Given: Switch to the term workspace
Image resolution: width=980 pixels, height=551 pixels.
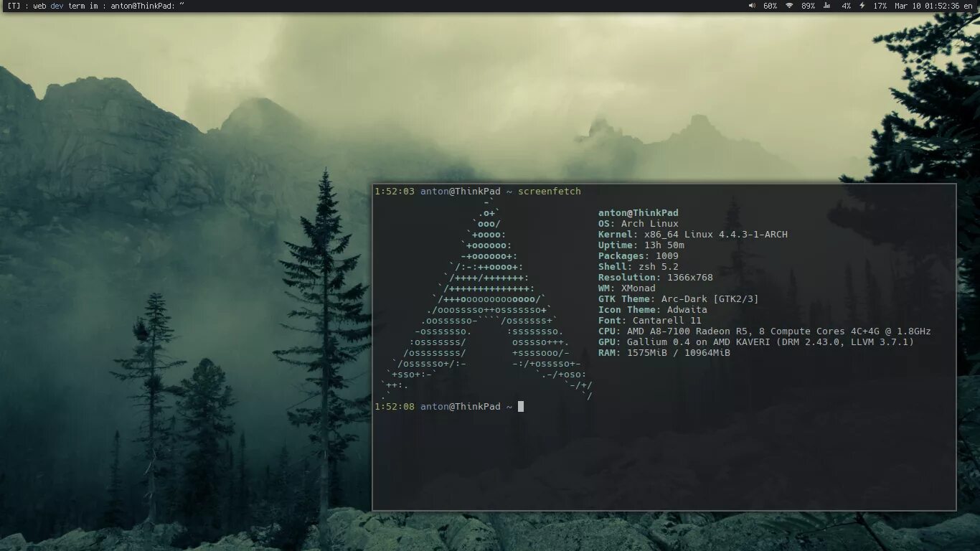Looking at the screenshot, I should [77, 5].
